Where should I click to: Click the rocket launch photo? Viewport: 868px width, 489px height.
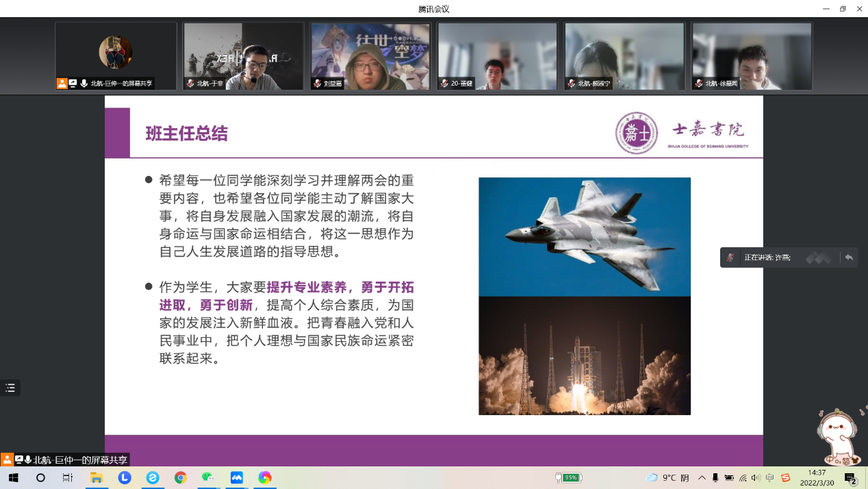(585, 355)
